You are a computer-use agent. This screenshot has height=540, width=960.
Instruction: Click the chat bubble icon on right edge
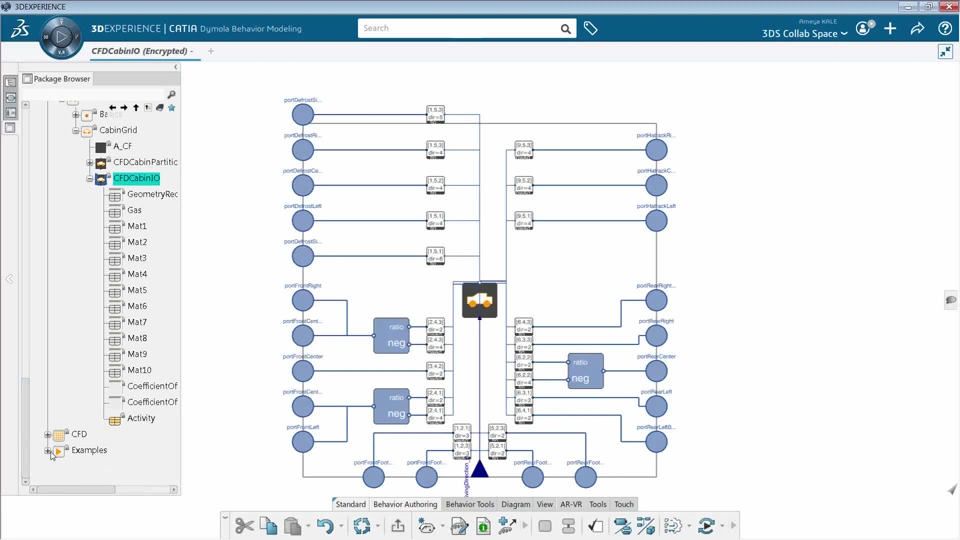pos(951,300)
